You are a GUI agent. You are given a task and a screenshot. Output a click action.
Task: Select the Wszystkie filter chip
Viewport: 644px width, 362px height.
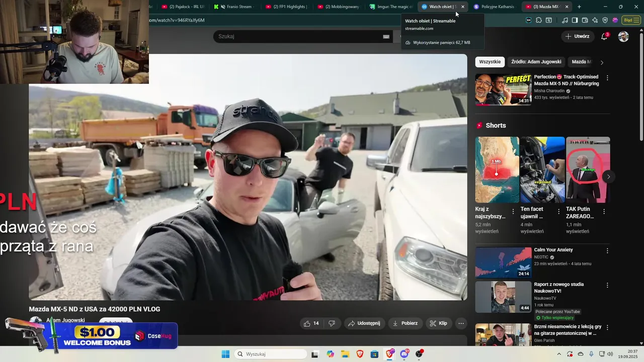(490, 62)
